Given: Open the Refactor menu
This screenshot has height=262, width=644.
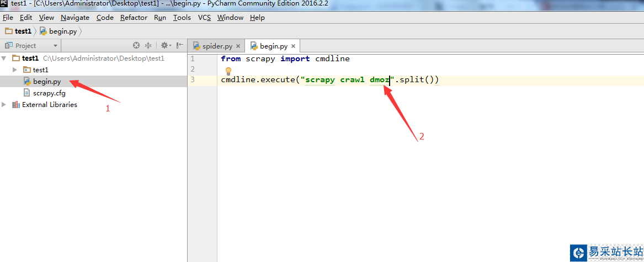Looking at the screenshot, I should pyautogui.click(x=134, y=17).
